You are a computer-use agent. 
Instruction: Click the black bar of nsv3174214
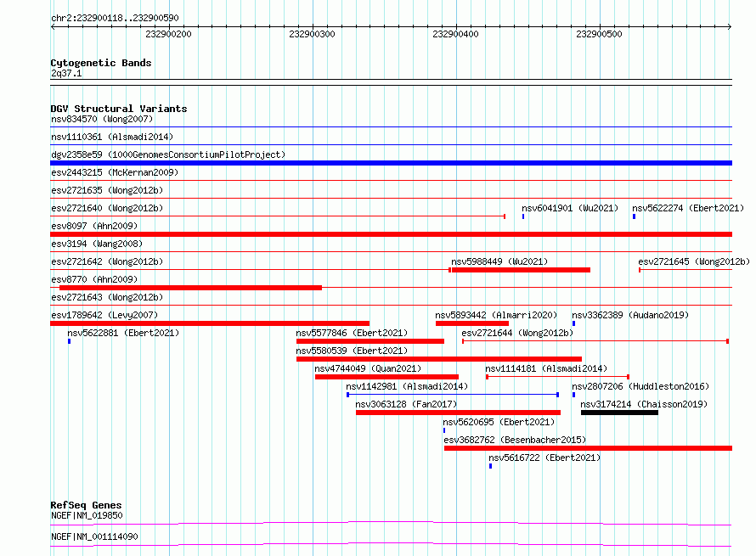click(619, 413)
